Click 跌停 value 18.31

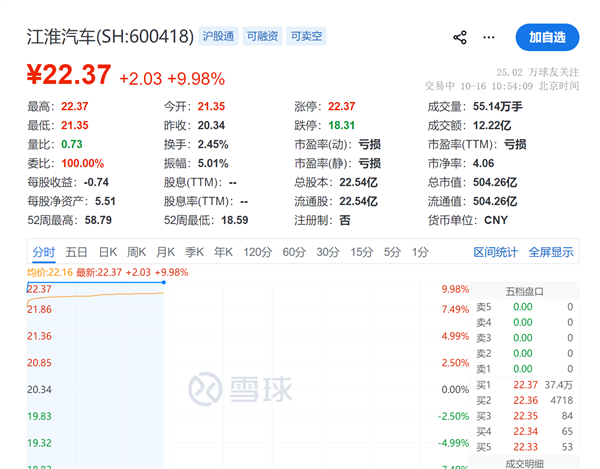341,125
